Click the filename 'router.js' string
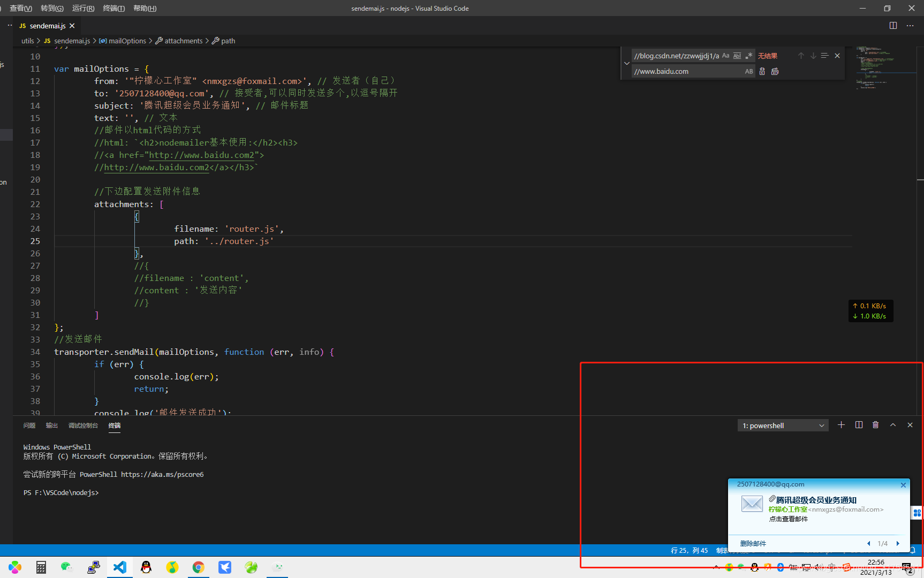Viewport: 924px width, 578px height. click(x=252, y=229)
